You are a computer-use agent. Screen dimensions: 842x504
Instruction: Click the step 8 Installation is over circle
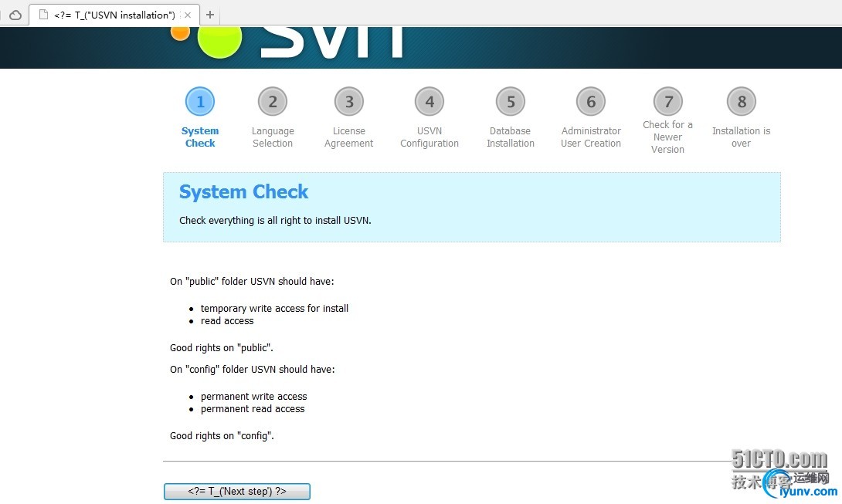[x=742, y=101]
